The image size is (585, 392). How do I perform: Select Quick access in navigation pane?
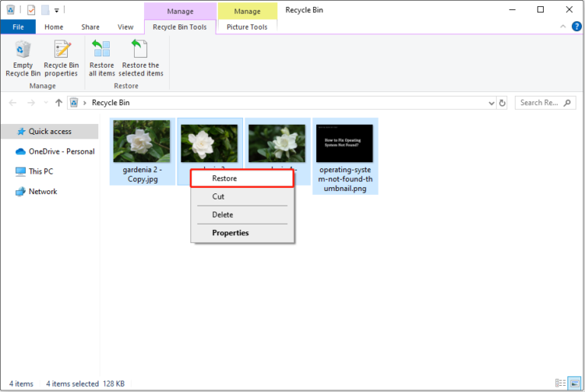point(50,131)
